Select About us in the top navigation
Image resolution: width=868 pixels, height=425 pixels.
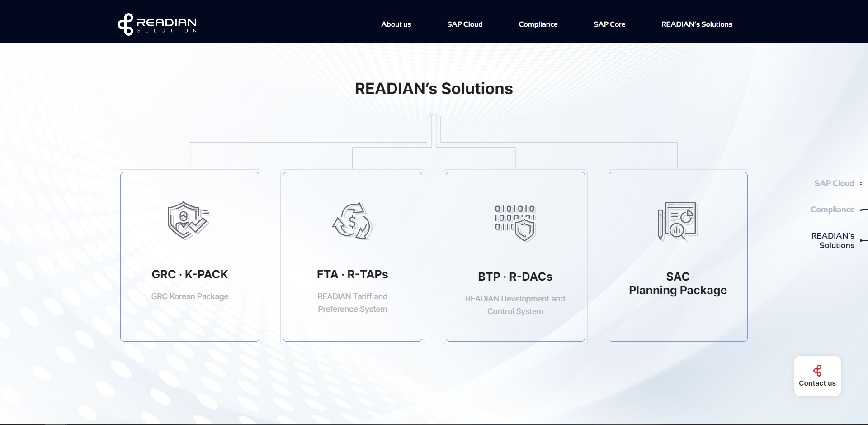point(396,24)
